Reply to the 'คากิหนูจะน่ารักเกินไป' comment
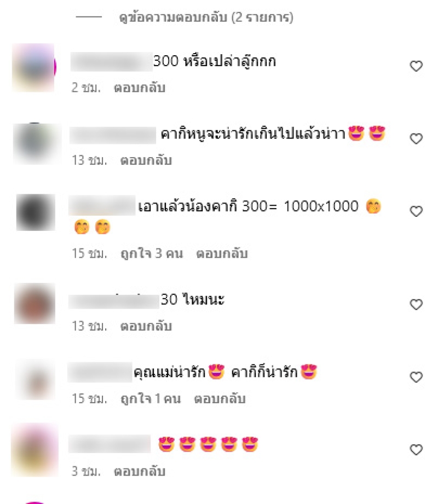438x504 pixels. [146, 160]
